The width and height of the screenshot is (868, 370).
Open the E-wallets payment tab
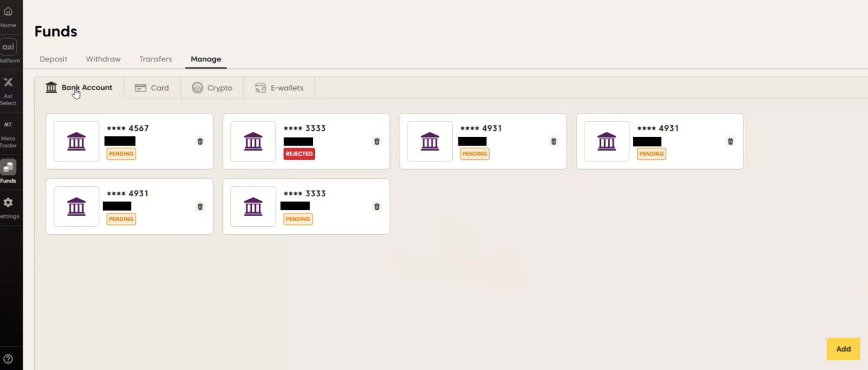pos(279,88)
